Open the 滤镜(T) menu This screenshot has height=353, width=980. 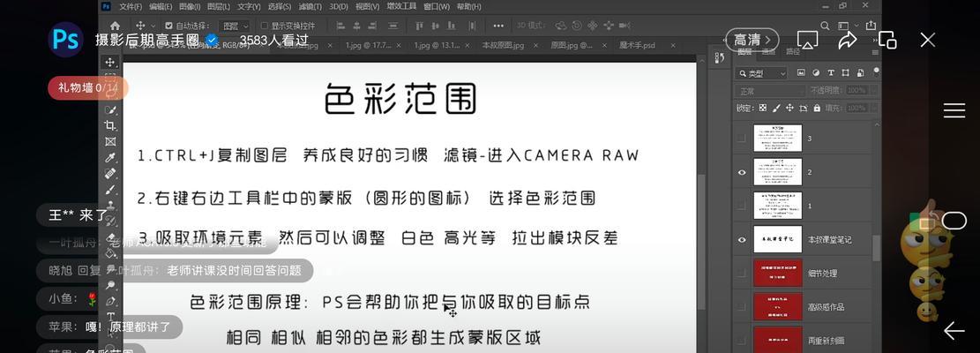(310, 6)
